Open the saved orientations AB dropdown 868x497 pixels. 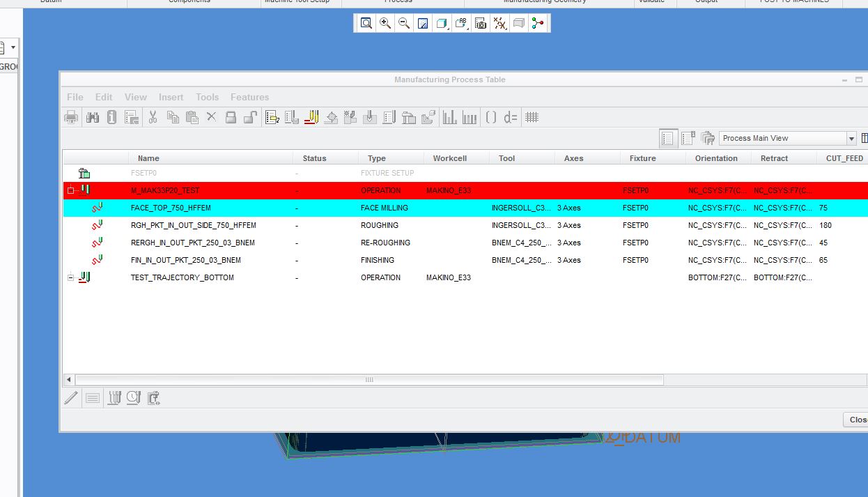coord(461,24)
